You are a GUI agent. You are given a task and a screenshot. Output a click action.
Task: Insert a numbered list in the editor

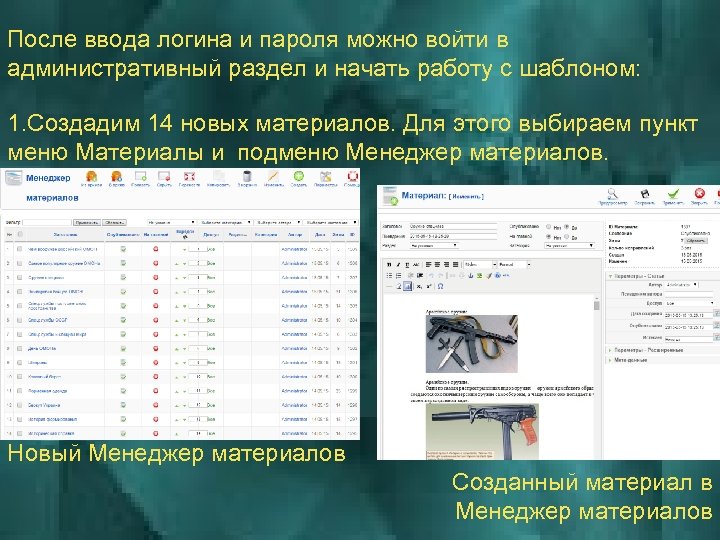[399, 276]
